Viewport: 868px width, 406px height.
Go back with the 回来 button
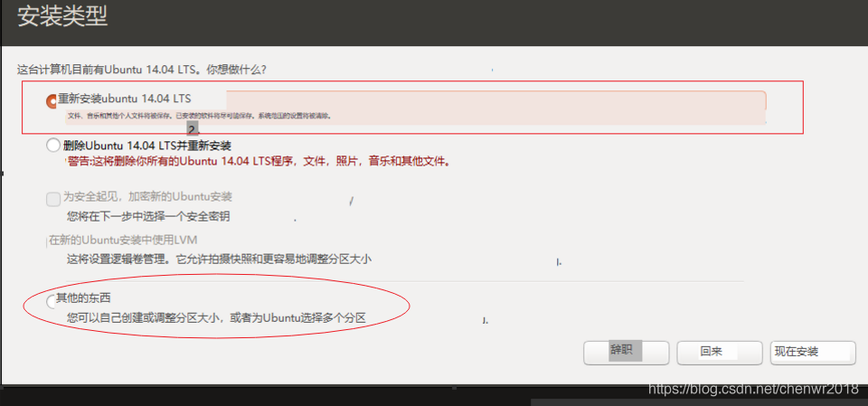pyautogui.click(x=719, y=353)
